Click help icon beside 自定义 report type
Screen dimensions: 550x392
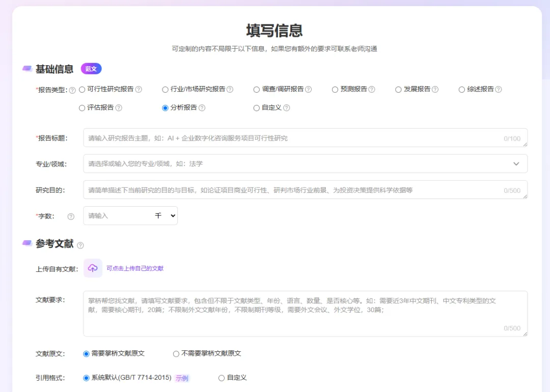click(287, 108)
